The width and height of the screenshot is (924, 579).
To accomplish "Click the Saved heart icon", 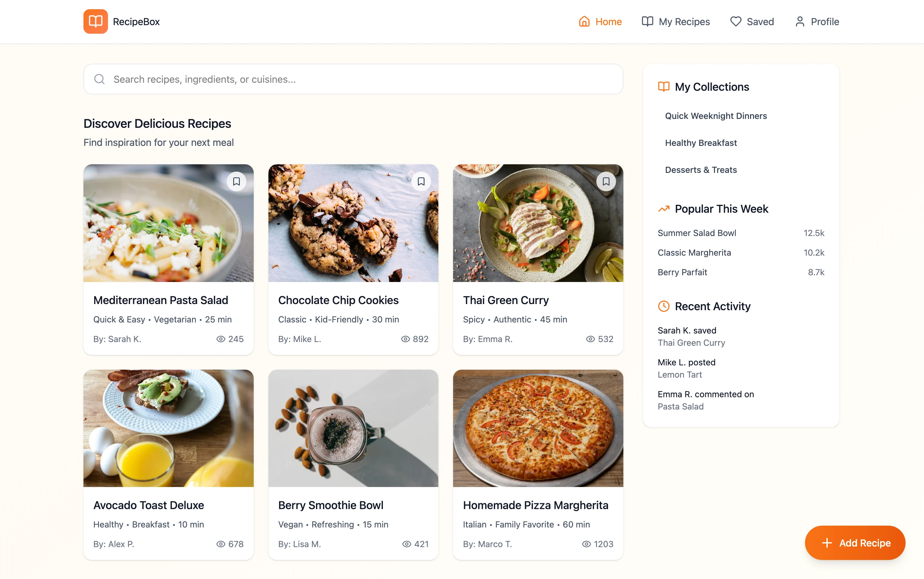I will click(735, 21).
